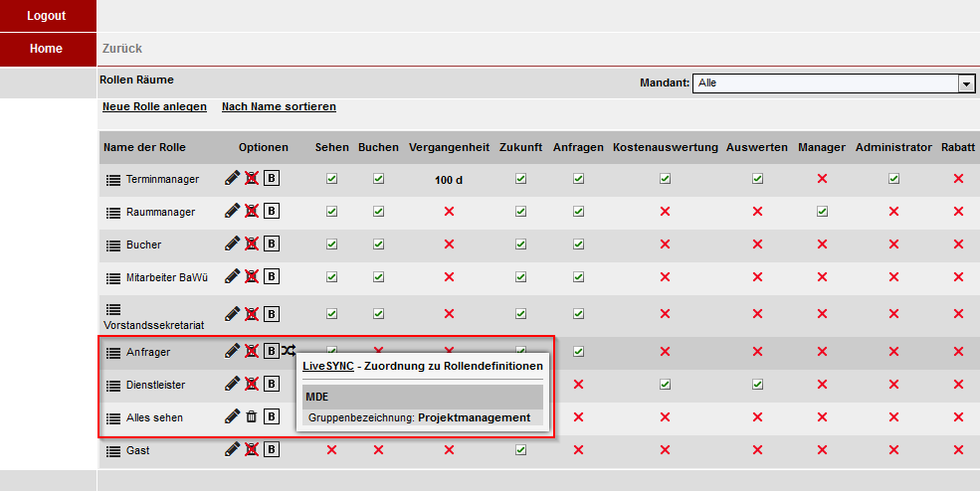Click the crossed-out trash icon for Terminmanager
The height and width of the screenshot is (491, 980).
252,179
